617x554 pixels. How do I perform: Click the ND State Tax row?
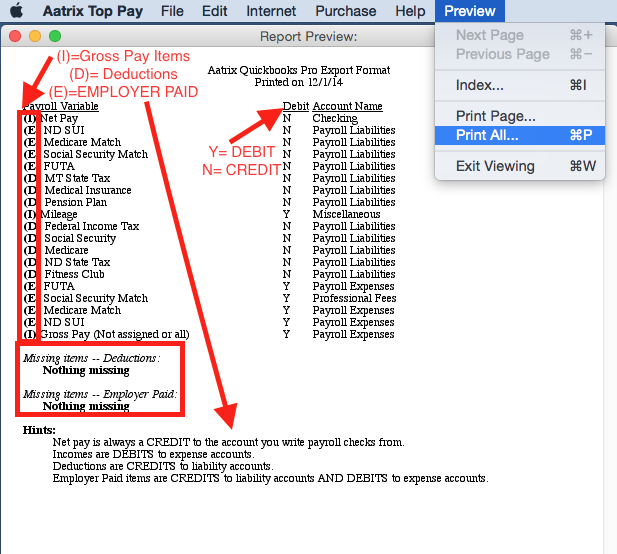pos(77,262)
